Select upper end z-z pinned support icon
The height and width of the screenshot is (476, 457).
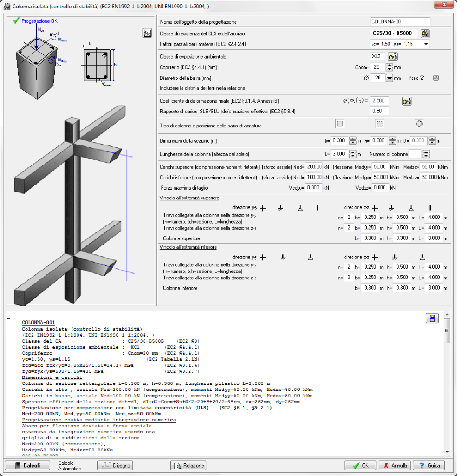(x=411, y=208)
